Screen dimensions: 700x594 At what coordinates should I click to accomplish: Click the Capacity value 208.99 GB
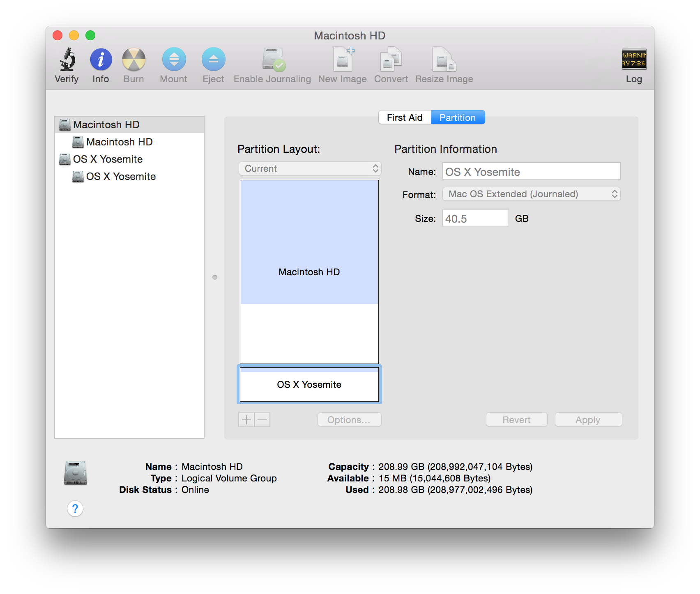(x=456, y=467)
